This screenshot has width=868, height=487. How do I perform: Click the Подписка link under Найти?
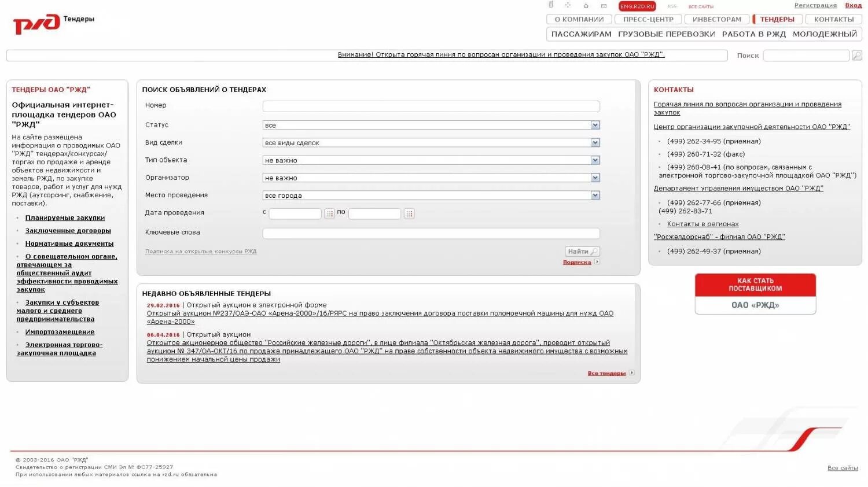577,263
